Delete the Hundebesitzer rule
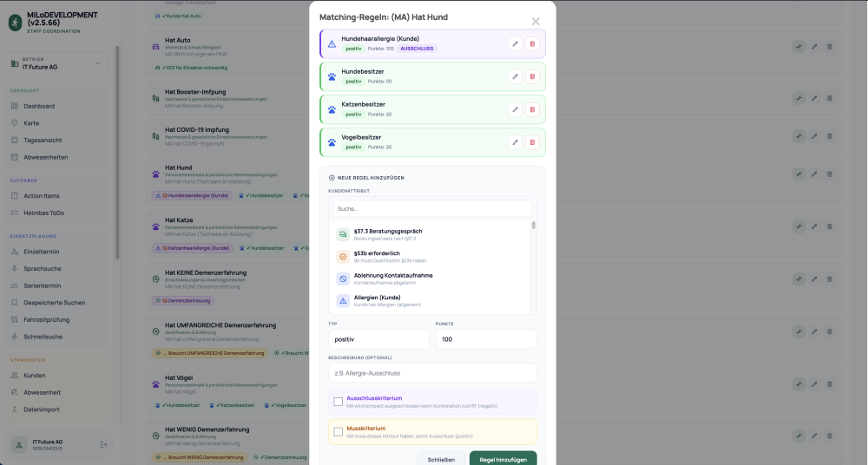Viewport: 868px width, 465px height. pyautogui.click(x=532, y=76)
